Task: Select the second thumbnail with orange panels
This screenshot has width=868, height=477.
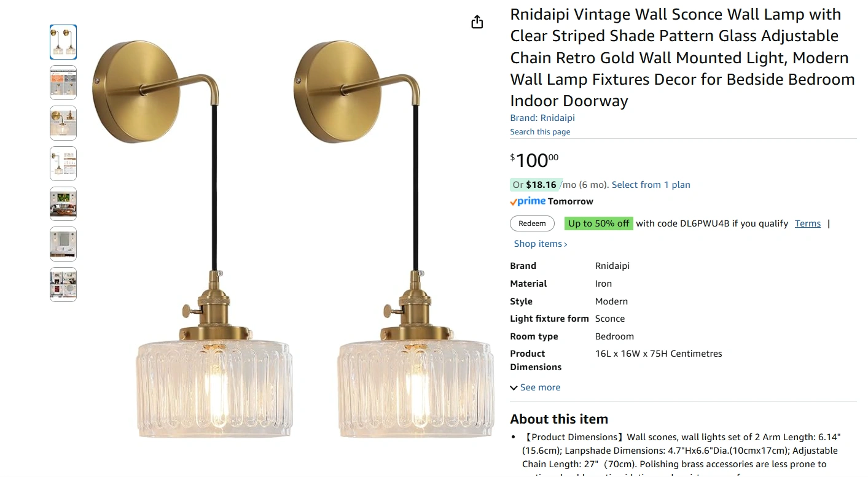Action: point(63,83)
